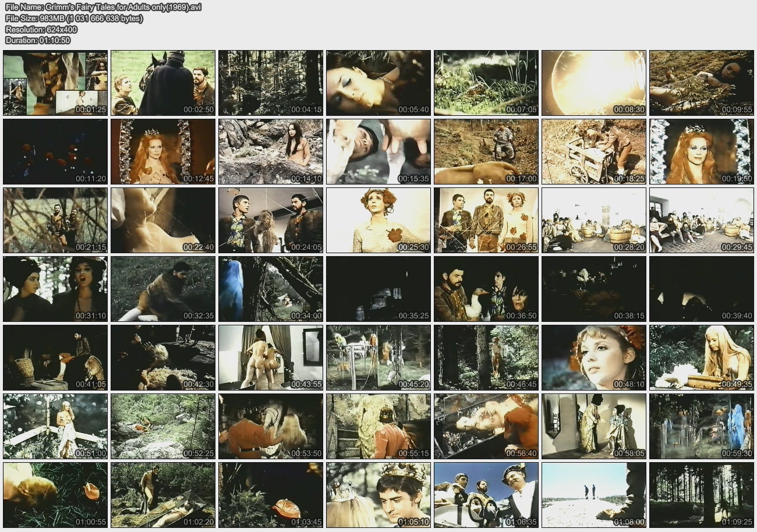Click the dark thumbnail at 00:39:40
757x532 pixels.
[x=701, y=289]
